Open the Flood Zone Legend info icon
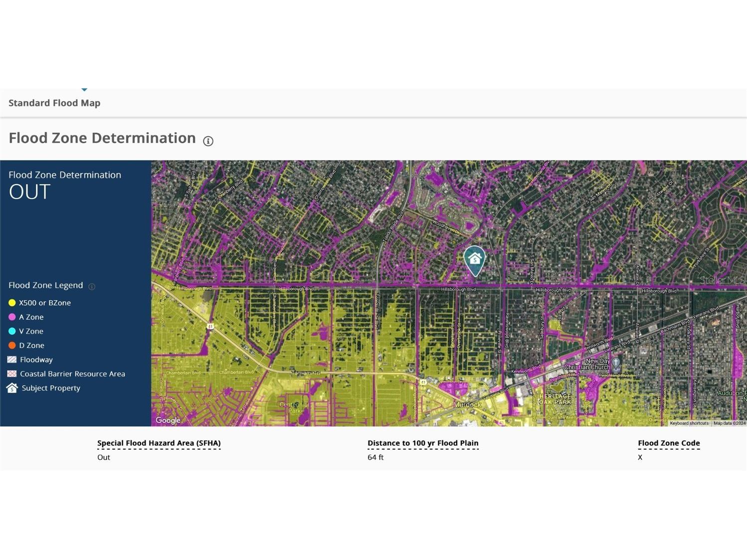 click(x=92, y=286)
